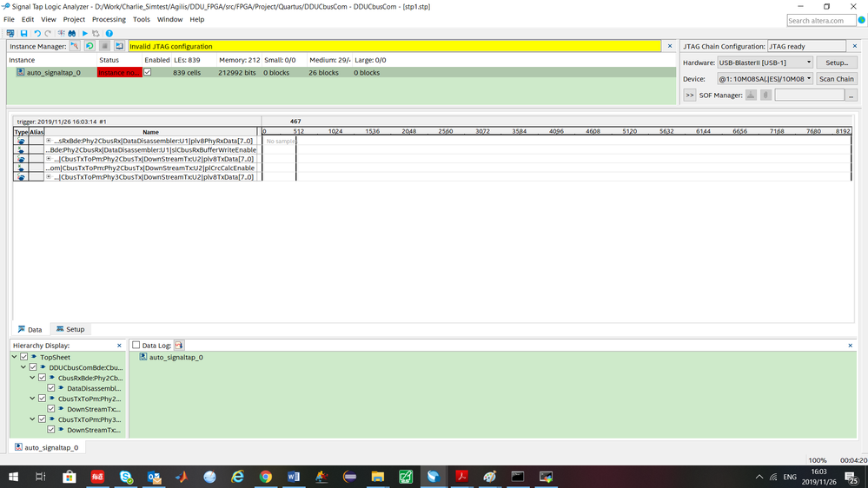The height and width of the screenshot is (488, 868).
Task: Click the first toolbar icon left of Save
Action: (x=10, y=33)
